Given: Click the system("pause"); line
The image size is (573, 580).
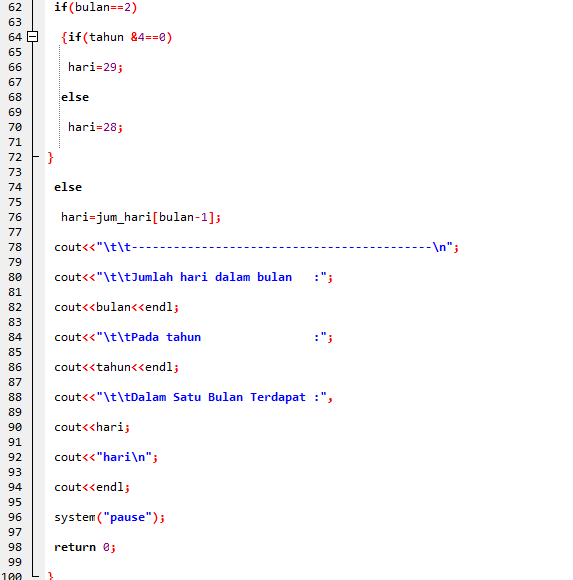Looking at the screenshot, I should (x=109, y=517).
